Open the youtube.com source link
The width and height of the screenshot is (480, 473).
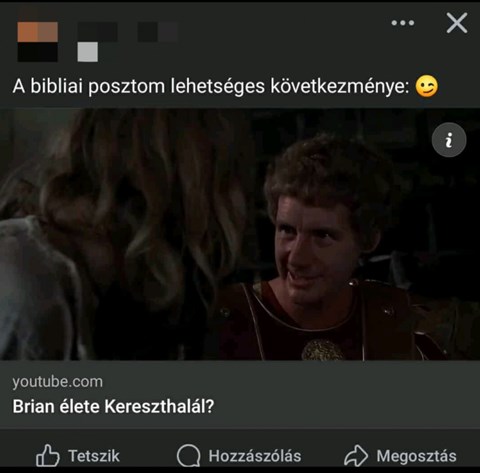point(58,382)
